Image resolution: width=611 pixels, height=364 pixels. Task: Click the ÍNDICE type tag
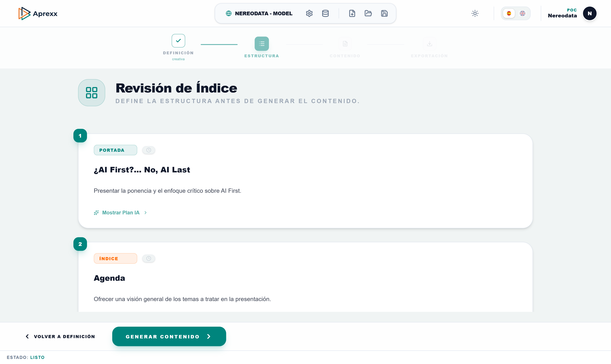[115, 259]
